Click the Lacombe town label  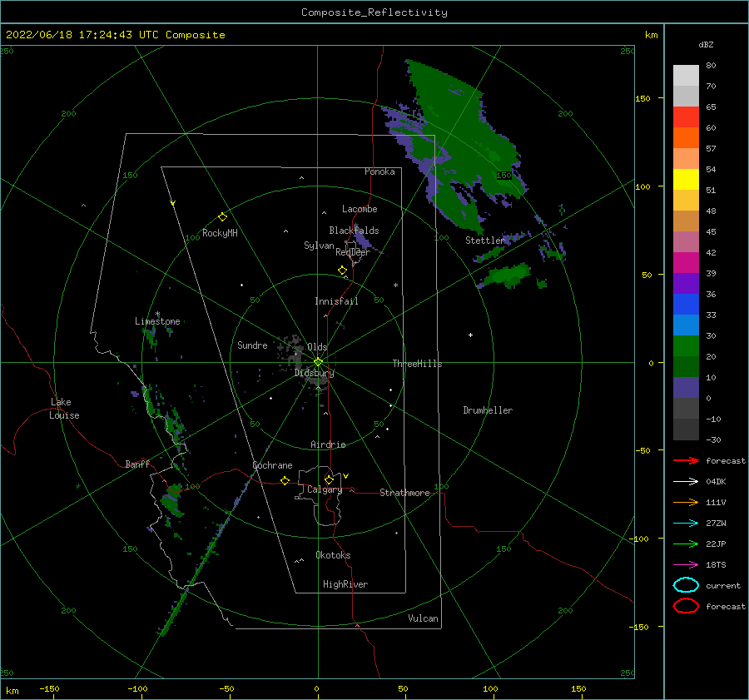pyautogui.click(x=360, y=209)
